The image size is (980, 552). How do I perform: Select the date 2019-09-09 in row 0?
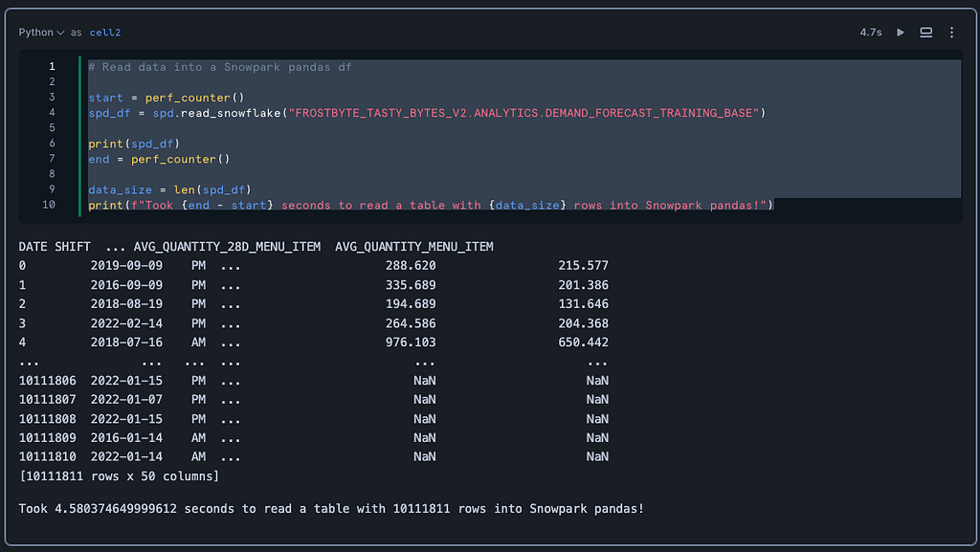pyautogui.click(x=126, y=265)
